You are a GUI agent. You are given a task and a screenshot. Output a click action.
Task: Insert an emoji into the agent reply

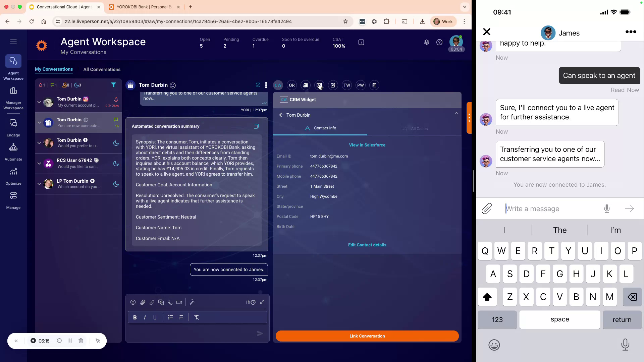pos(133,302)
